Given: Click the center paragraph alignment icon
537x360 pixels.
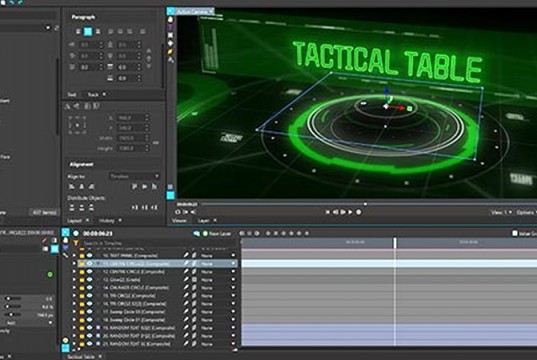Looking at the screenshot, I should (88, 32).
